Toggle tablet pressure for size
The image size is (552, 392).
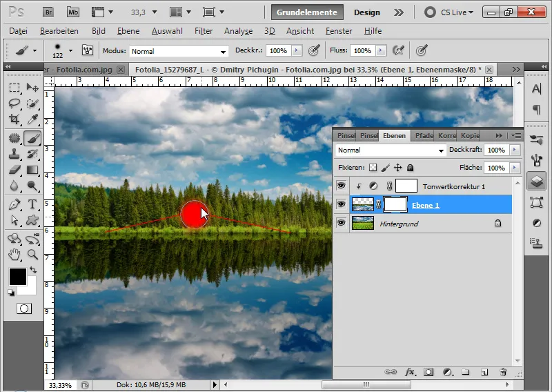[422, 50]
